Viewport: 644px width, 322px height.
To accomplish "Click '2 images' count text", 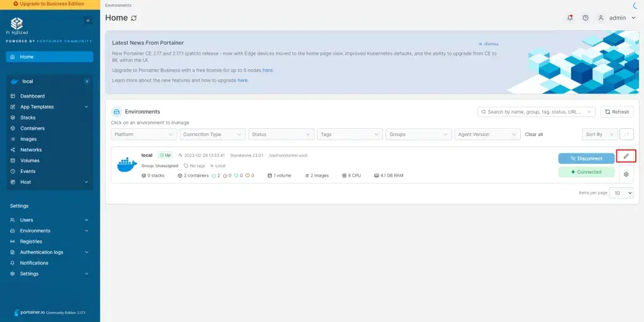I will pos(317,175).
